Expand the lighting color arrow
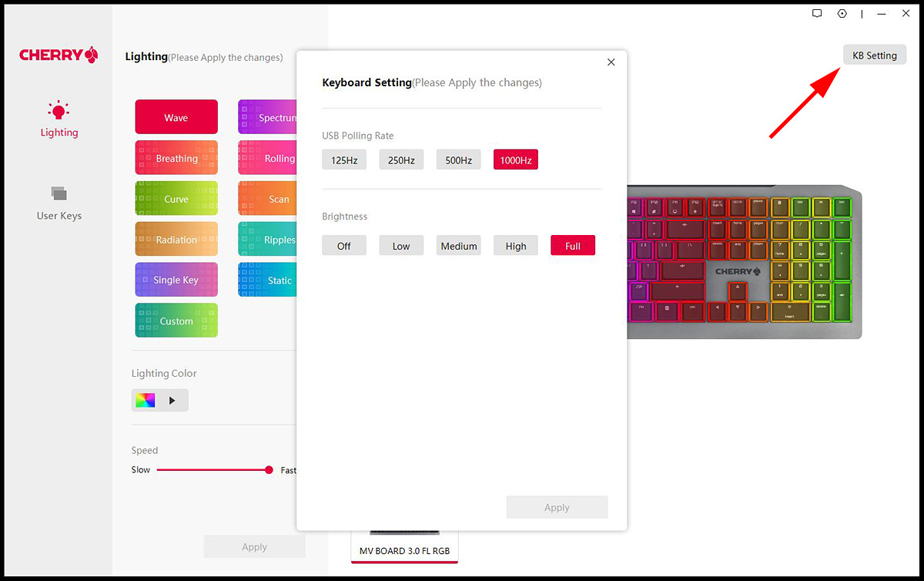The height and width of the screenshot is (581, 924). coord(172,400)
